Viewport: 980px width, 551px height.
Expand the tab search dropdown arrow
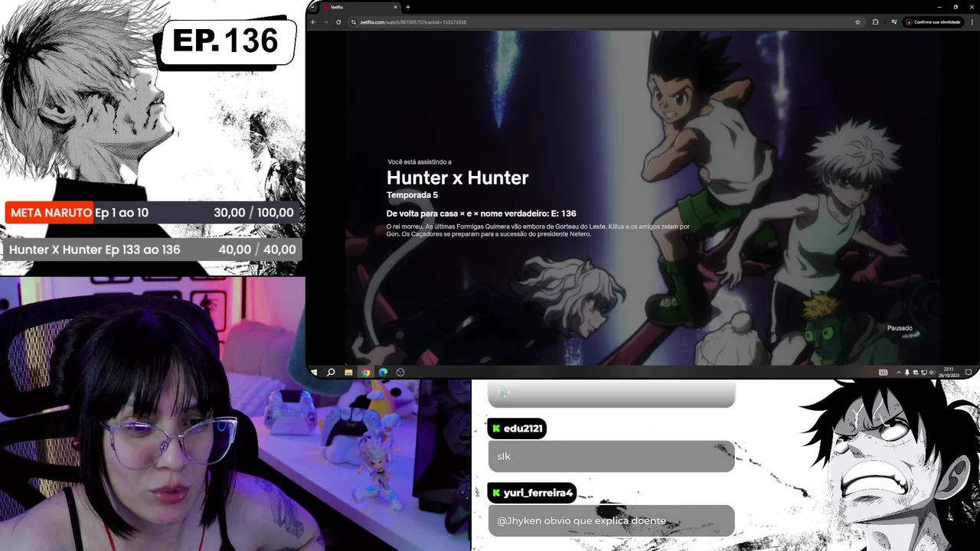[312, 7]
